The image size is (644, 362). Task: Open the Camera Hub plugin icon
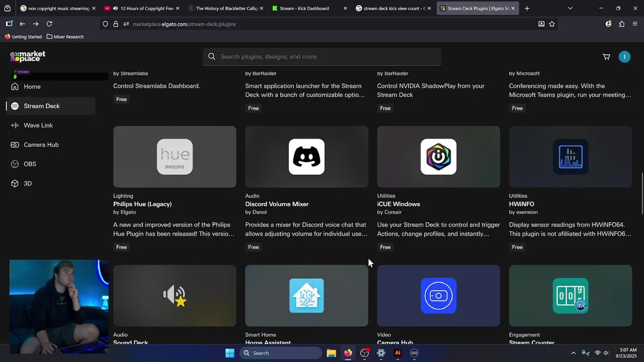click(x=438, y=296)
